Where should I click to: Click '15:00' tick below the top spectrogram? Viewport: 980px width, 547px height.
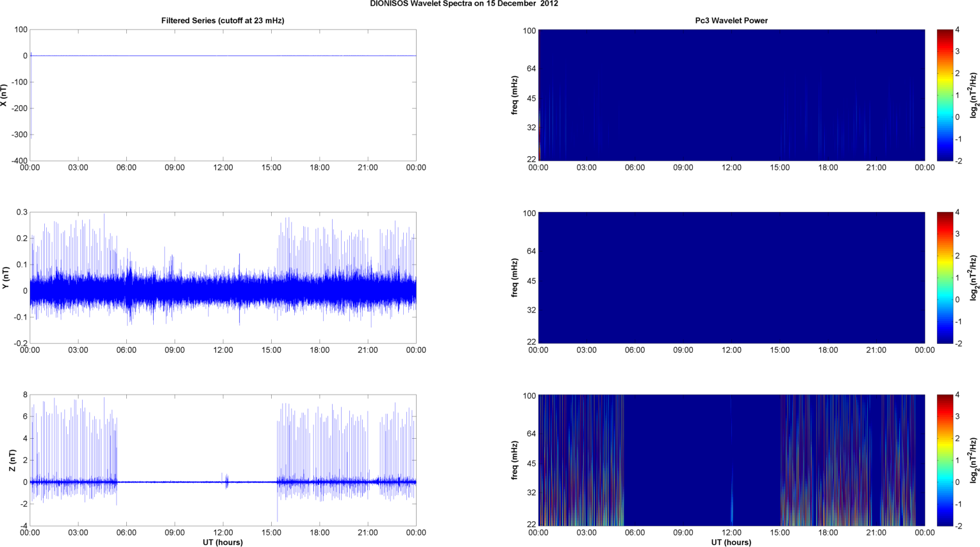coord(780,168)
